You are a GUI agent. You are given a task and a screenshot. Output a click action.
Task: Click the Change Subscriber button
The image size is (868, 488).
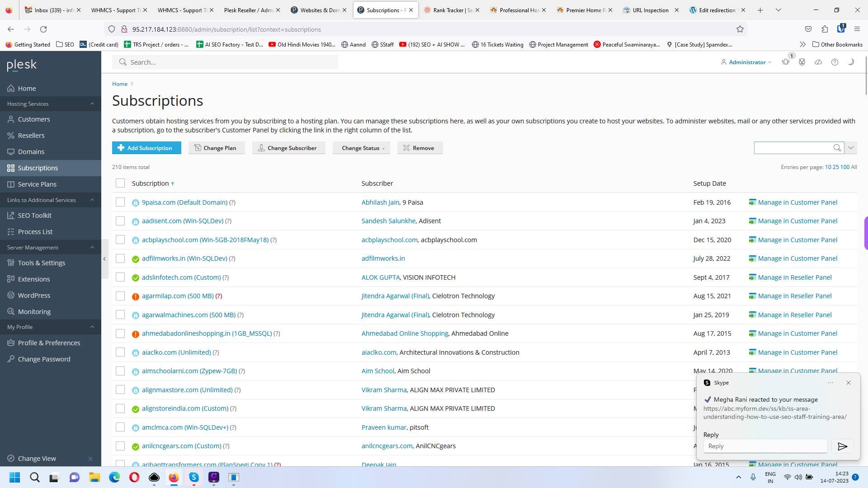(x=288, y=148)
